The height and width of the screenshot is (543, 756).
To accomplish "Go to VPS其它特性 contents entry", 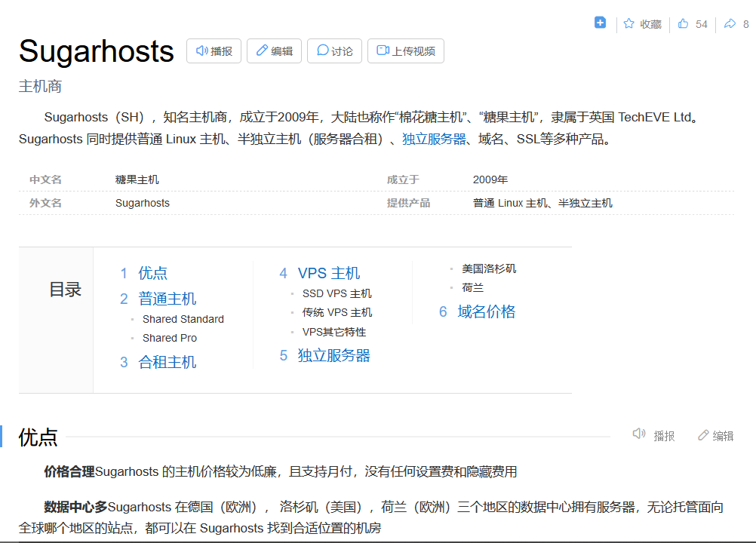I will pos(334,332).
